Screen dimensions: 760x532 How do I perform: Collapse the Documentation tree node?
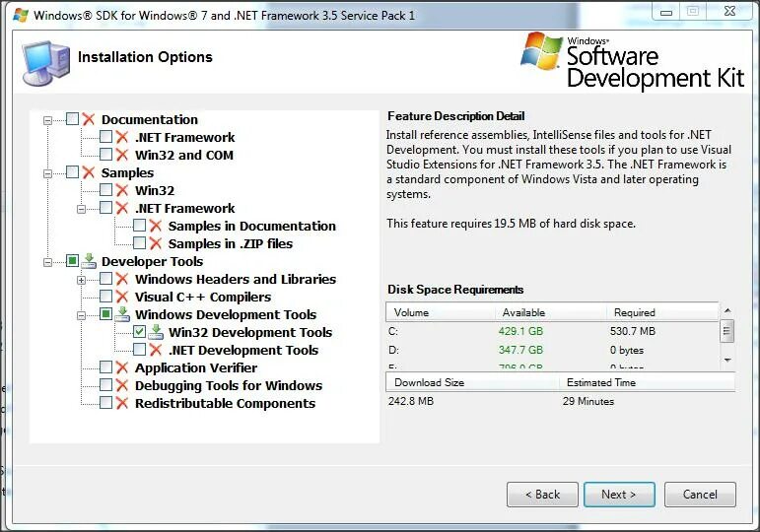47,120
